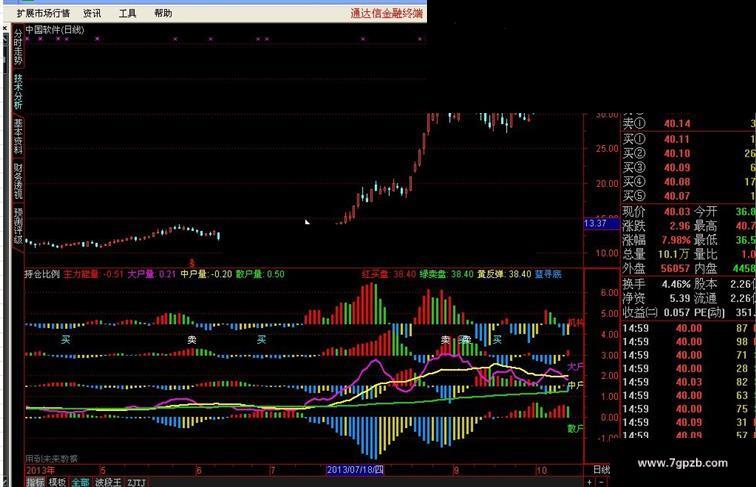Click the first 买 signal in the indicator
The width and height of the screenshot is (756, 487).
[66, 340]
